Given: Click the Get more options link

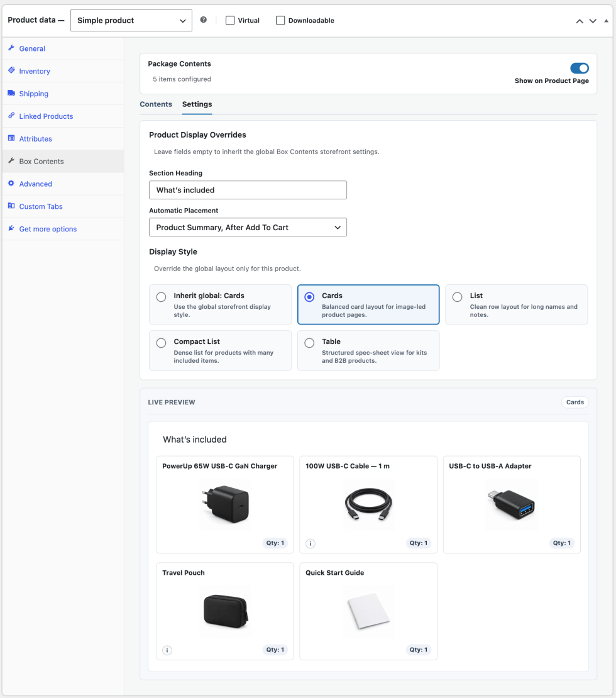Looking at the screenshot, I should click(48, 229).
